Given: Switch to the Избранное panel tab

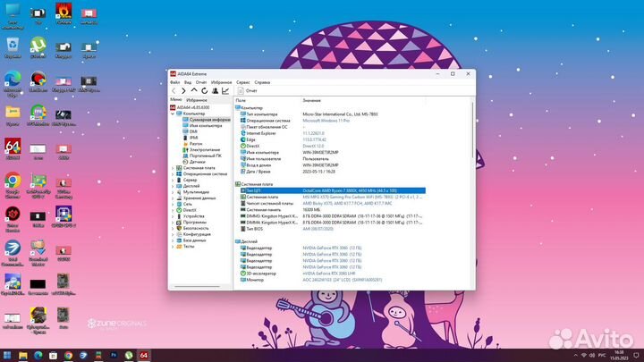Looking at the screenshot, I should [197, 100].
